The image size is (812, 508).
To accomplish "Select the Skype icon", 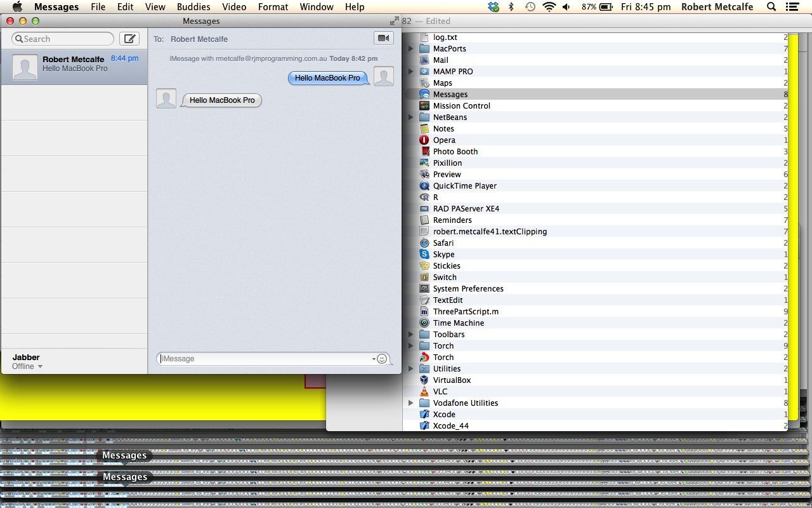I will point(424,254).
